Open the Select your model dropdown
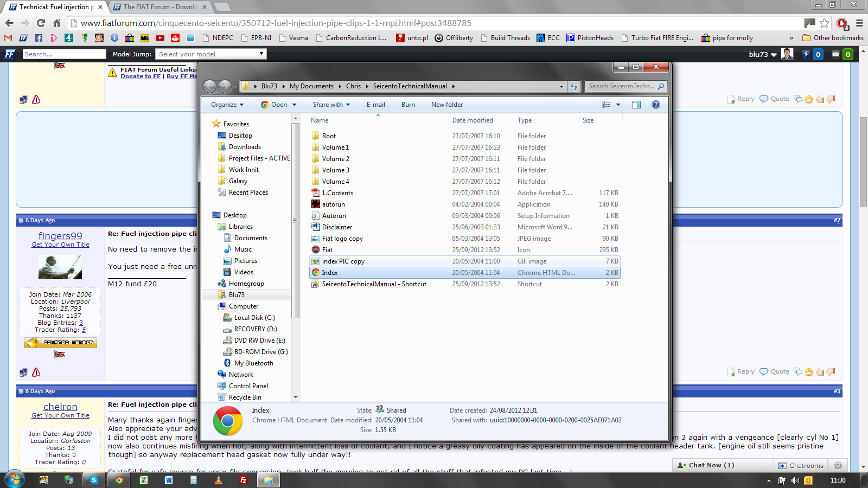The image size is (868, 488). [x=210, y=54]
